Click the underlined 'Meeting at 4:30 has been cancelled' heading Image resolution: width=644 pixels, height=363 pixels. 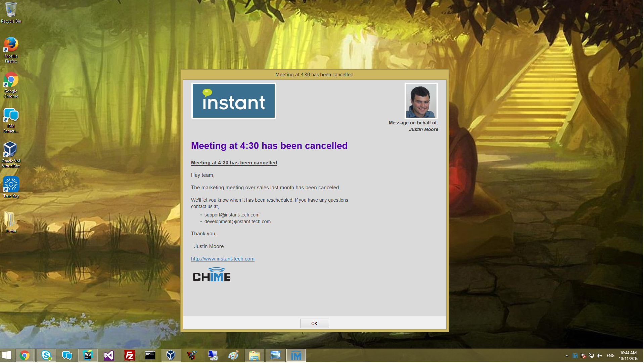tap(234, 163)
